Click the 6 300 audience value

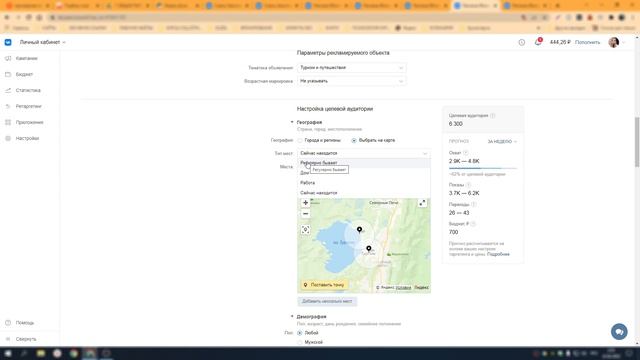(x=456, y=124)
